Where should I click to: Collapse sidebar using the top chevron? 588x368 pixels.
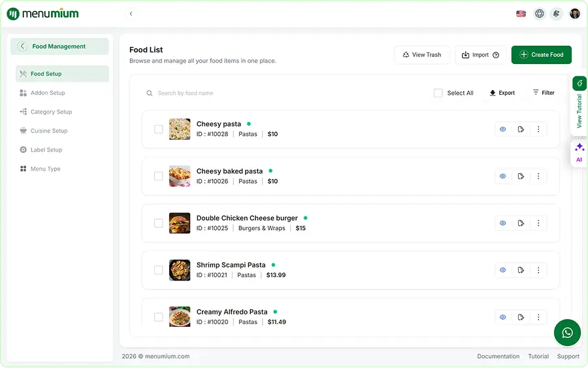tap(131, 14)
